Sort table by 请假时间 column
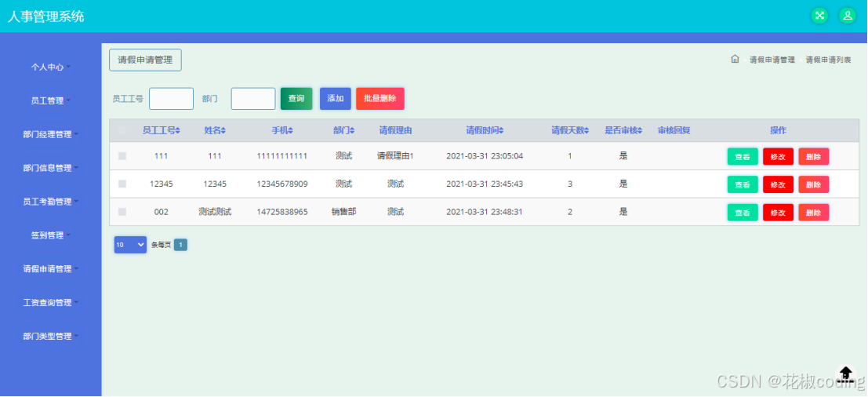The width and height of the screenshot is (868, 397). pos(485,131)
